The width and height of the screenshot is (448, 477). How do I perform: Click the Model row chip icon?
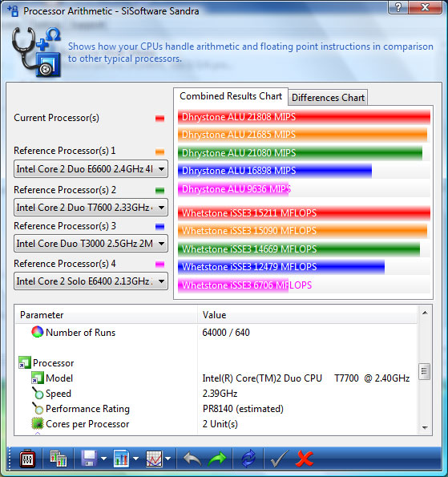pos(38,378)
